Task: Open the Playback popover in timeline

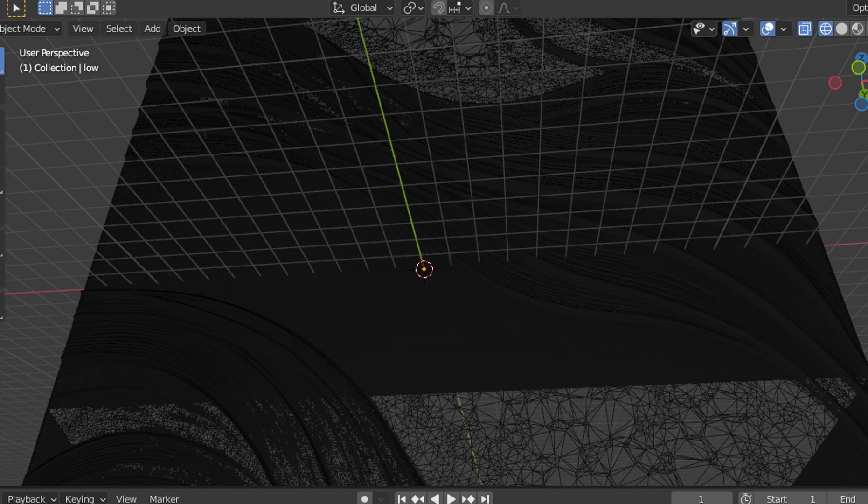Action: (31, 499)
